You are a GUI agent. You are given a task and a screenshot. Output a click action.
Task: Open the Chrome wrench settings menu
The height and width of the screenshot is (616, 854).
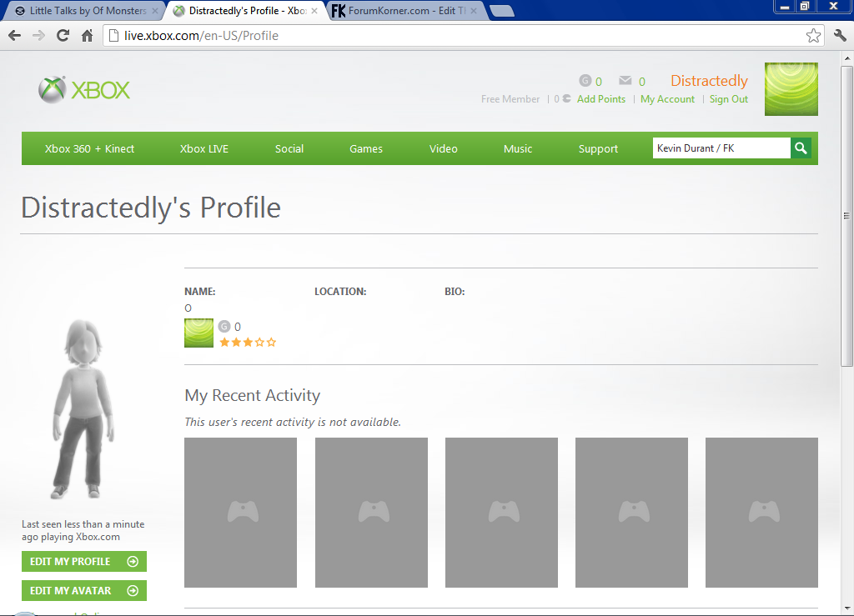[840, 36]
